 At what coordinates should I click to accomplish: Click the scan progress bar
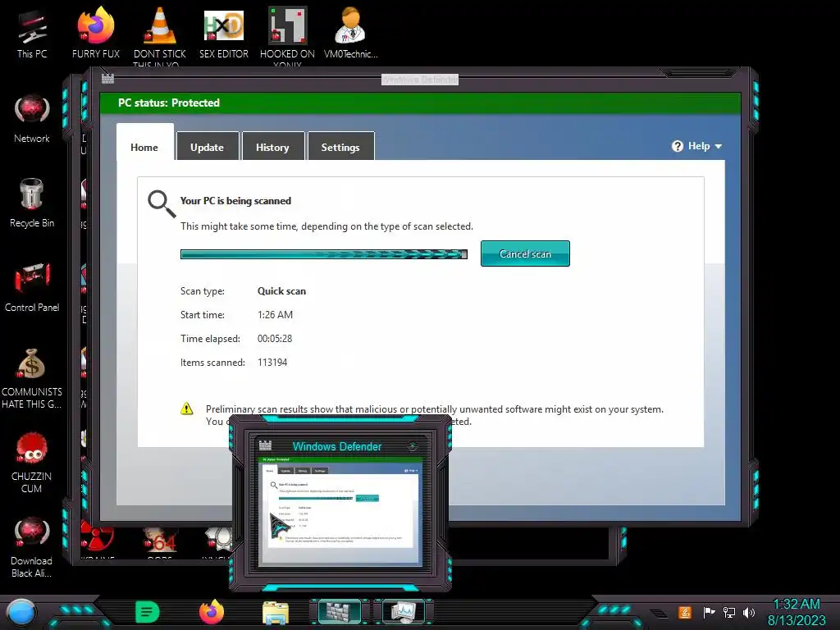point(323,254)
